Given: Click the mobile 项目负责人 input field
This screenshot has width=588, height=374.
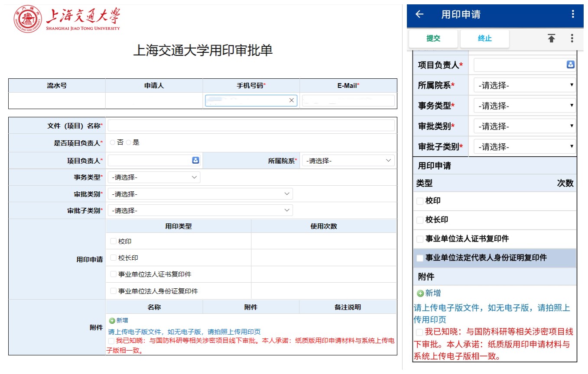Looking at the screenshot, I should [525, 64].
